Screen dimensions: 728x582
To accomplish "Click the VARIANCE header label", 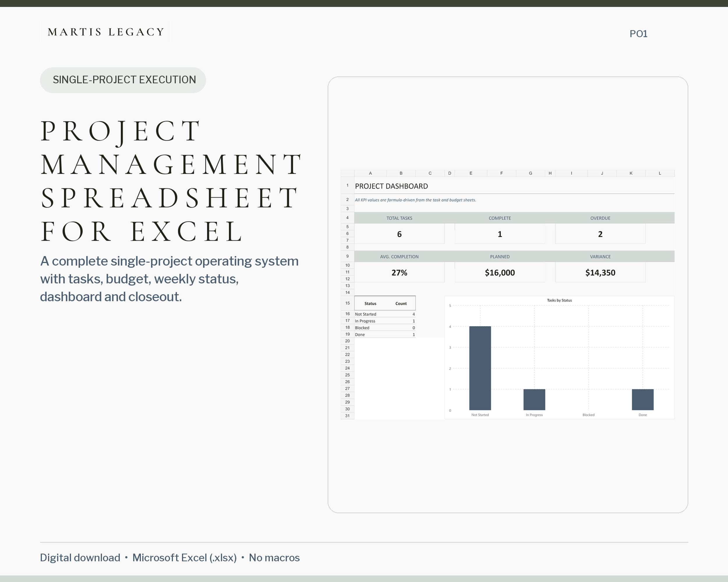I will tap(600, 257).
